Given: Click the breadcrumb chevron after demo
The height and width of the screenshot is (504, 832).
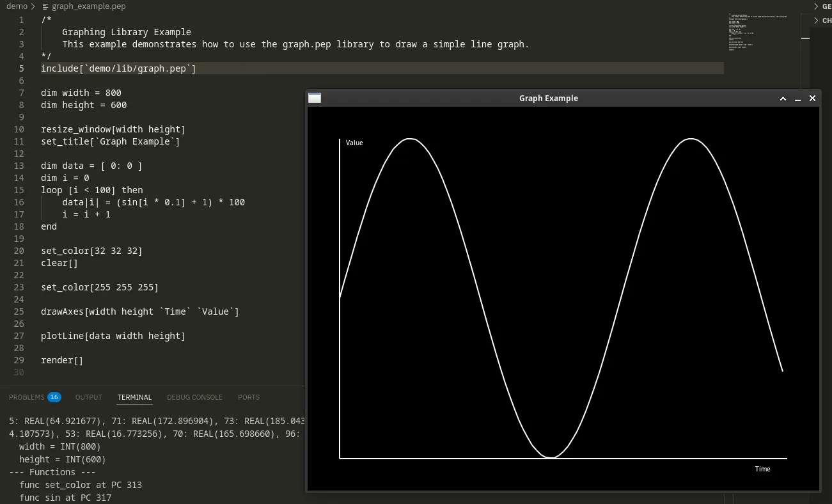Looking at the screenshot, I should 33,6.
